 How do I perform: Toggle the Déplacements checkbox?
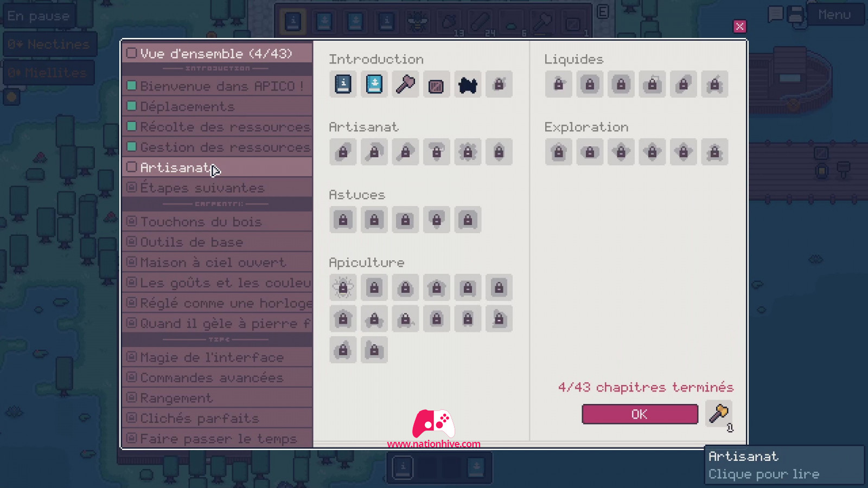coord(131,106)
